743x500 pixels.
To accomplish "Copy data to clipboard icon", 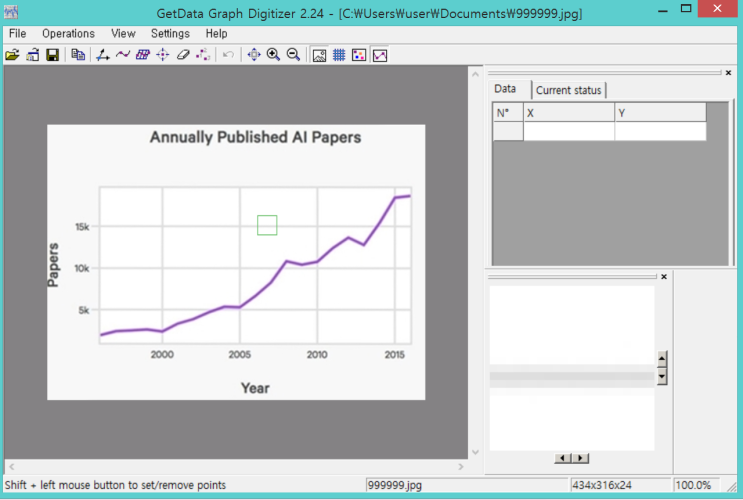I will tap(78, 55).
